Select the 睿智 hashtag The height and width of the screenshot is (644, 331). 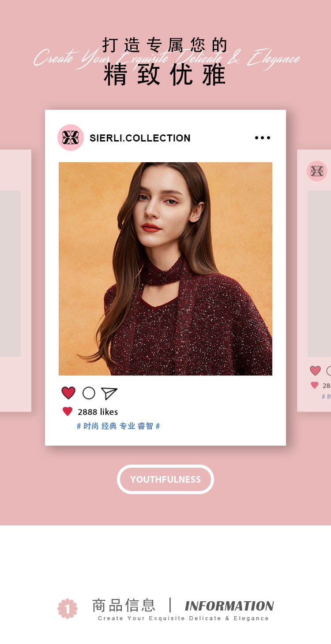(x=145, y=426)
